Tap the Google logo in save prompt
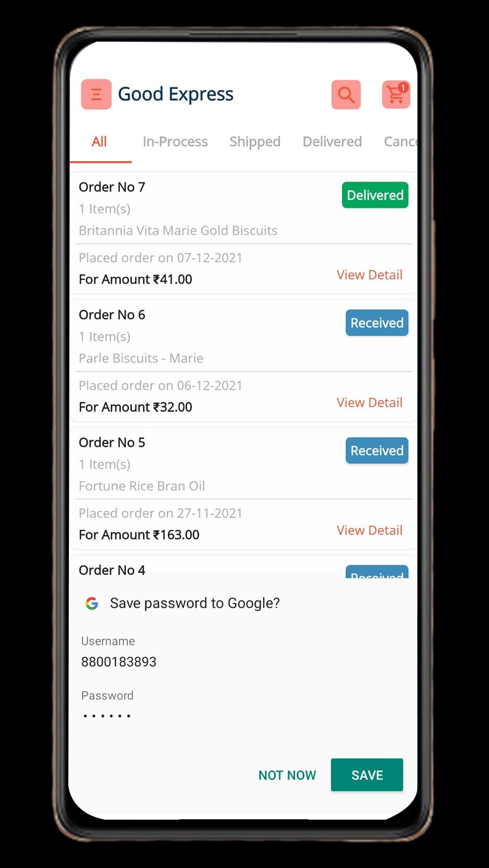 (92, 603)
